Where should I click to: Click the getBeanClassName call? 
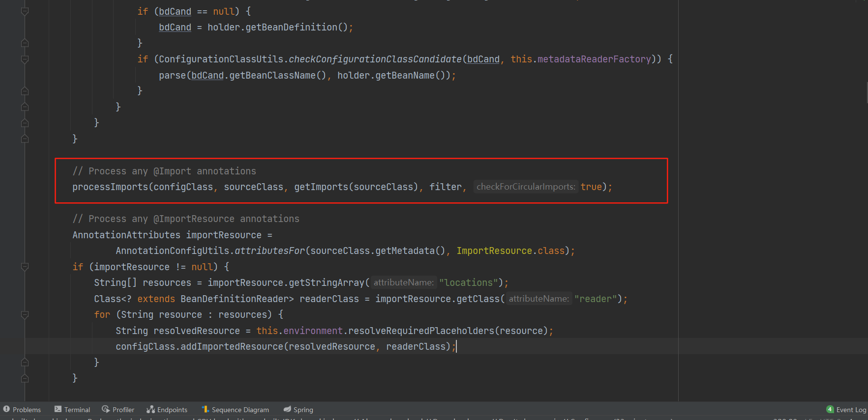[272, 75]
